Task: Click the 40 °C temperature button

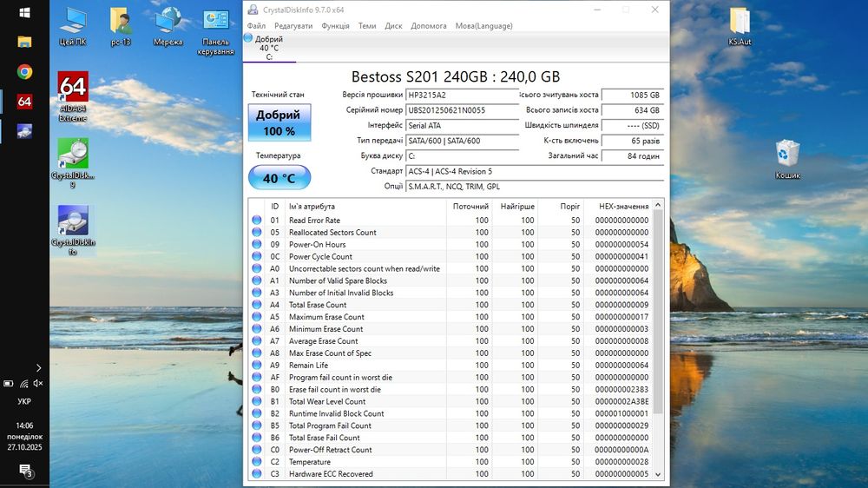Action: [x=279, y=178]
